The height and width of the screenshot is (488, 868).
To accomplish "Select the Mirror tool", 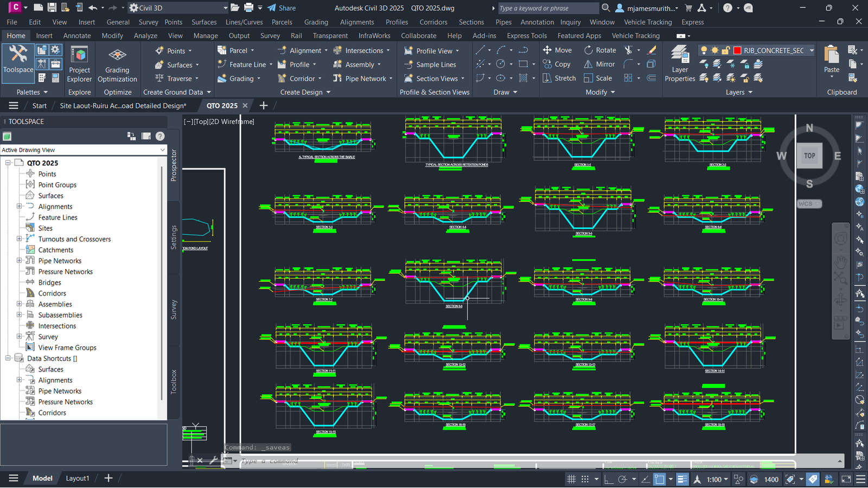I will tap(599, 64).
